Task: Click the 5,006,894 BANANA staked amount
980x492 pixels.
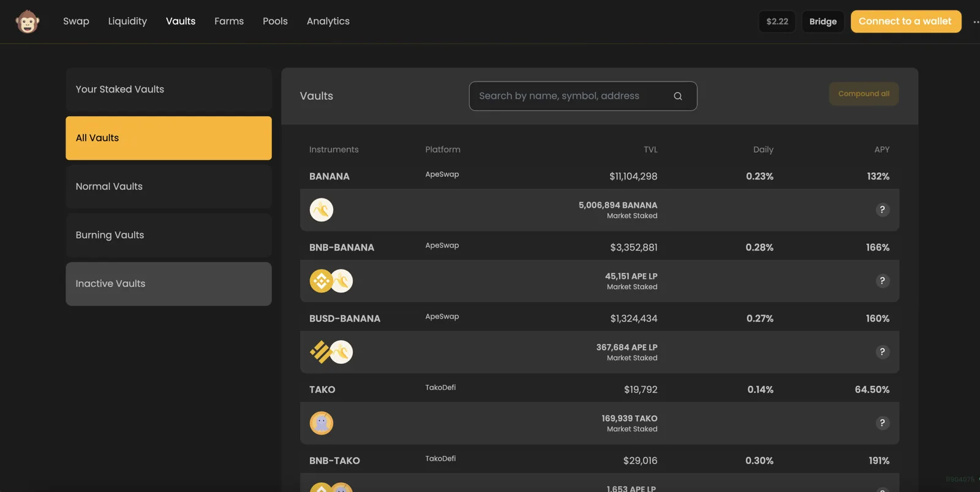Action: tap(618, 205)
